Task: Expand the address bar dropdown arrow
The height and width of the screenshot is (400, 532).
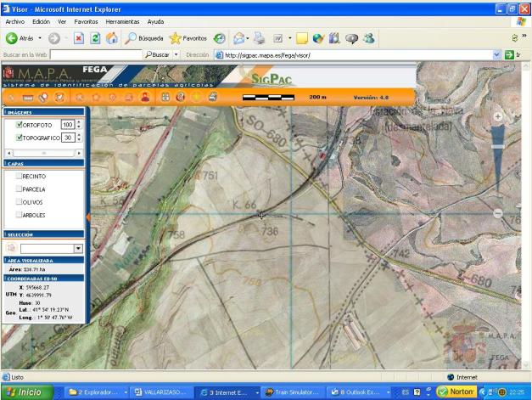Action: tap(498, 54)
